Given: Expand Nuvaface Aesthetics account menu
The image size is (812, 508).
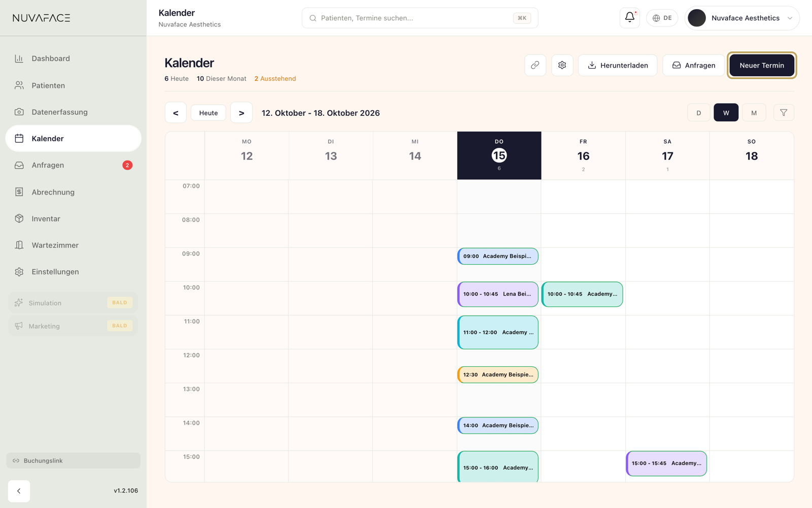Looking at the screenshot, I should pos(742,18).
